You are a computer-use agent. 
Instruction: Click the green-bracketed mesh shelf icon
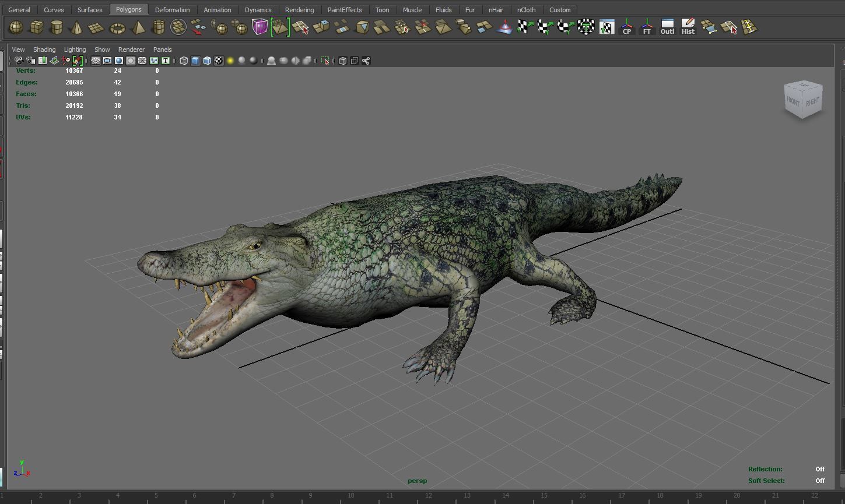pos(280,27)
